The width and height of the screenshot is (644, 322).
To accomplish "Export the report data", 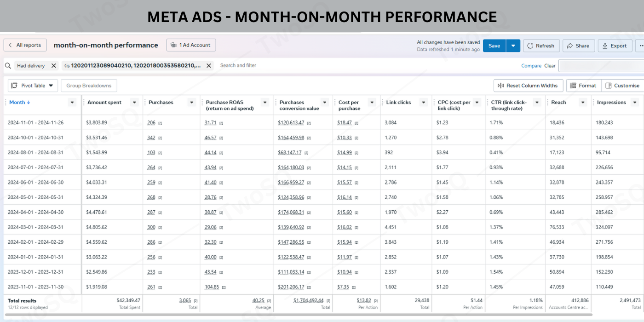I will tap(614, 46).
